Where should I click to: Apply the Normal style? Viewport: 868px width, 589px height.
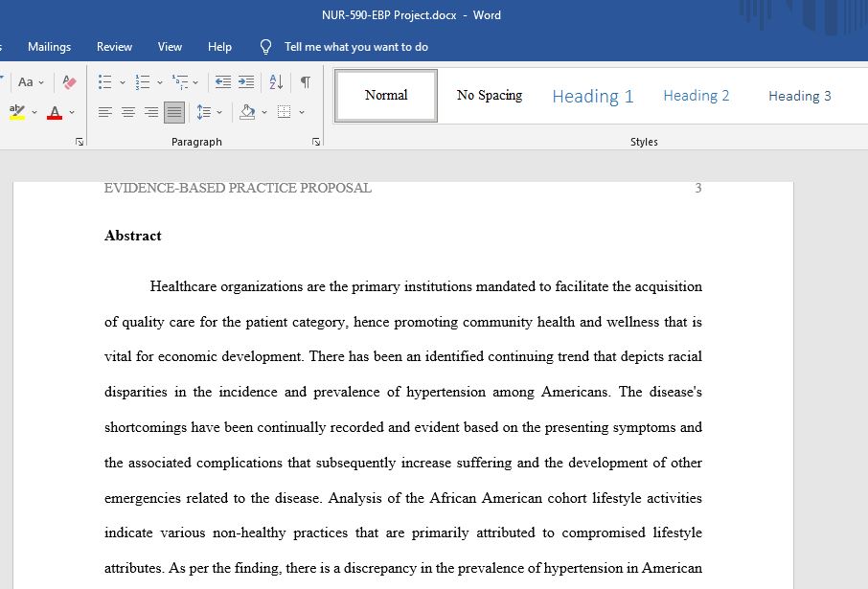pos(386,95)
